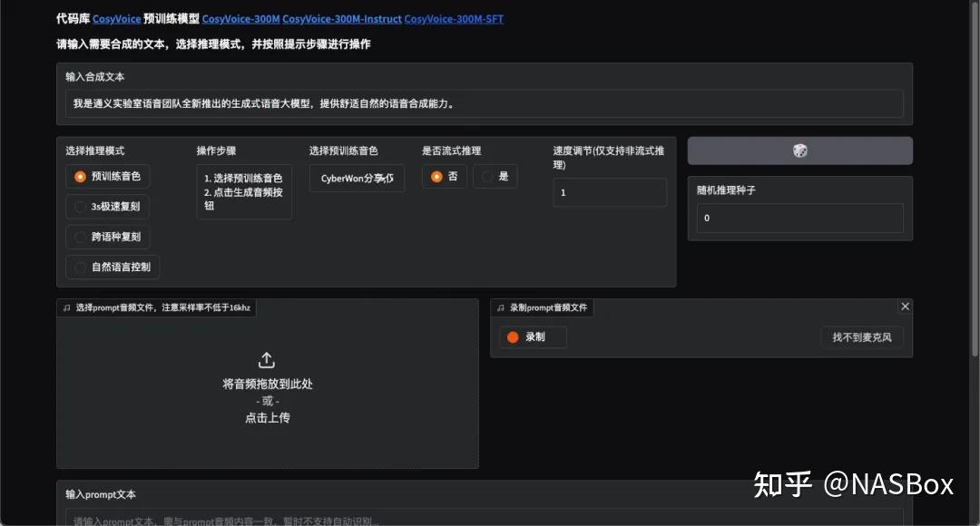Click the dice random seed button
The image size is (980, 526).
pyautogui.click(x=799, y=151)
